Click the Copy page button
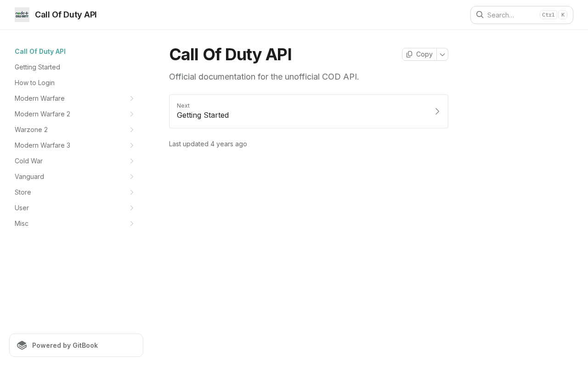This screenshot has width=588, height=368. point(419,54)
